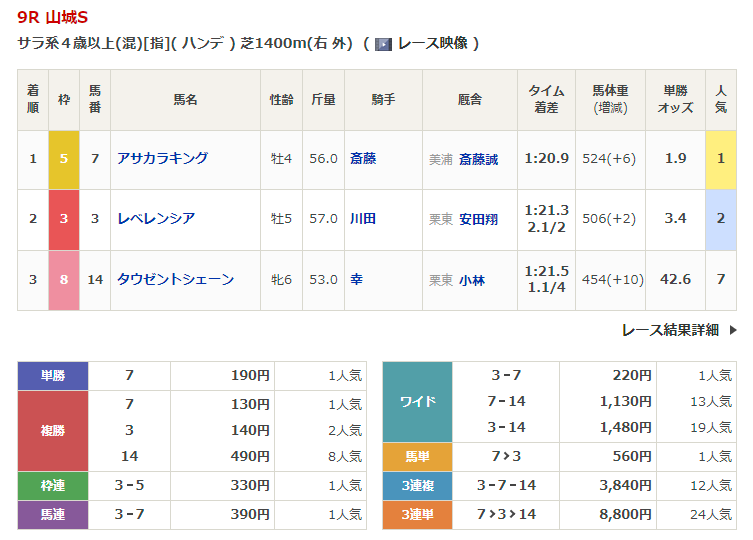The width and height of the screenshot is (753, 540).
Task: Open jockey 川田 profile
Action: coord(363,218)
